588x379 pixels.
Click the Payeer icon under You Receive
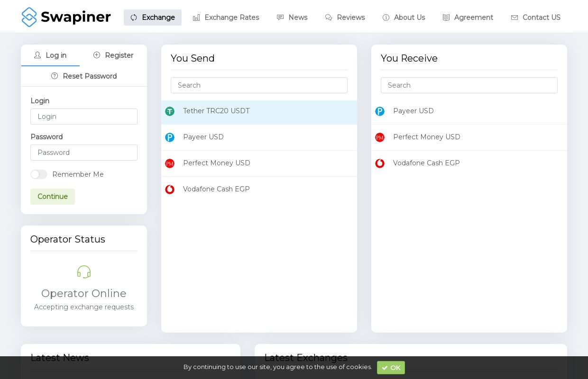380,111
